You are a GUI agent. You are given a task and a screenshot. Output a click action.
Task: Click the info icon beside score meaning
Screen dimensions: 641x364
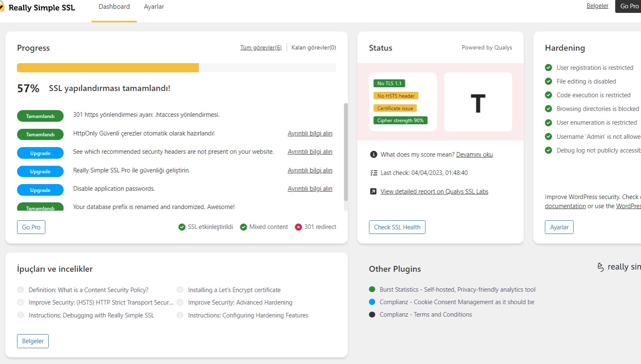373,155
